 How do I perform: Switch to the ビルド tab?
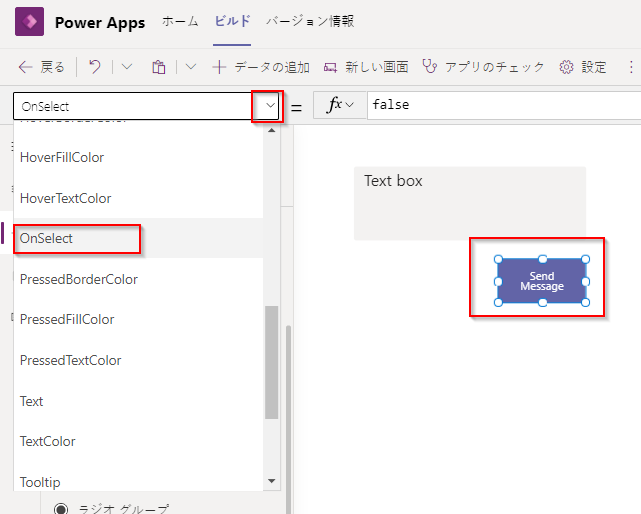point(232,21)
